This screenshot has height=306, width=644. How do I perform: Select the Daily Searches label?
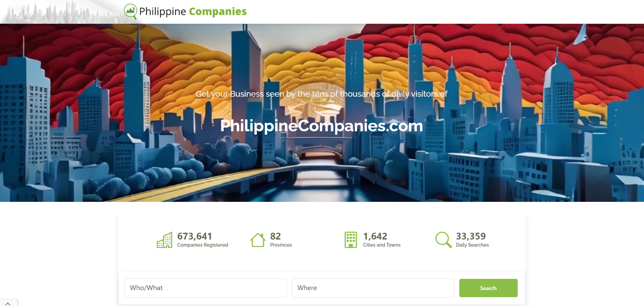472,245
